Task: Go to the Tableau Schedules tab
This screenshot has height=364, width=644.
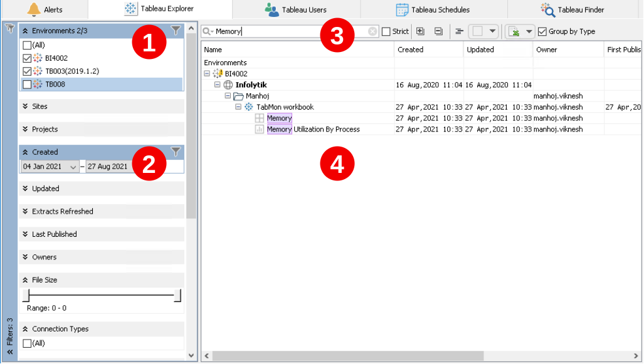Action: pyautogui.click(x=433, y=9)
